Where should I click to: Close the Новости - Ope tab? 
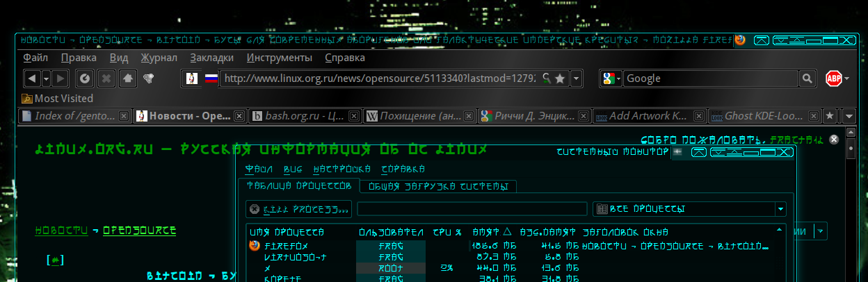click(x=239, y=116)
